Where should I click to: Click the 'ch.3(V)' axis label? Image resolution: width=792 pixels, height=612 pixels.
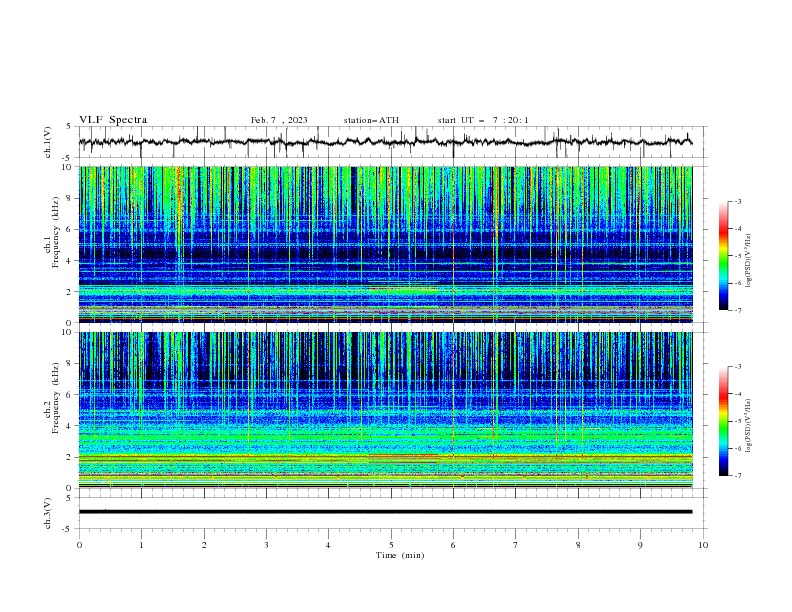point(48,513)
